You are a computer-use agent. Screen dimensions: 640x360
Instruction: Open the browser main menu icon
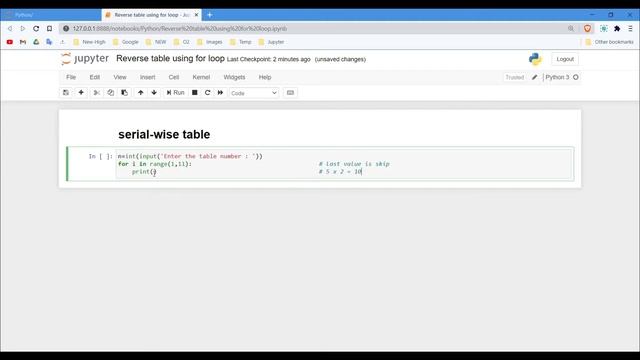coord(630,29)
